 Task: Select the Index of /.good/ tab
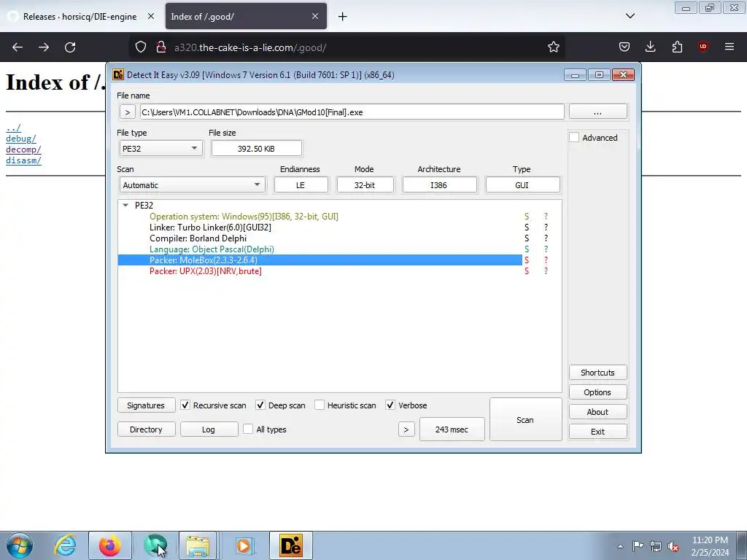click(246, 17)
